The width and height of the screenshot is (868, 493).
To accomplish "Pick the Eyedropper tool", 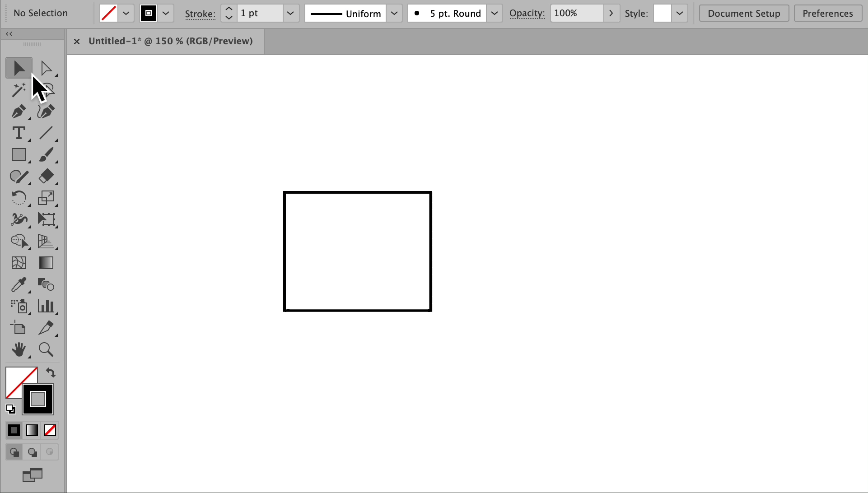I will point(19,284).
